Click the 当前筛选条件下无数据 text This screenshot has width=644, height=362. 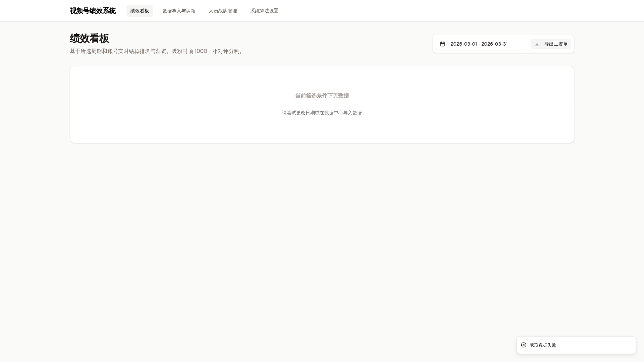point(322,96)
